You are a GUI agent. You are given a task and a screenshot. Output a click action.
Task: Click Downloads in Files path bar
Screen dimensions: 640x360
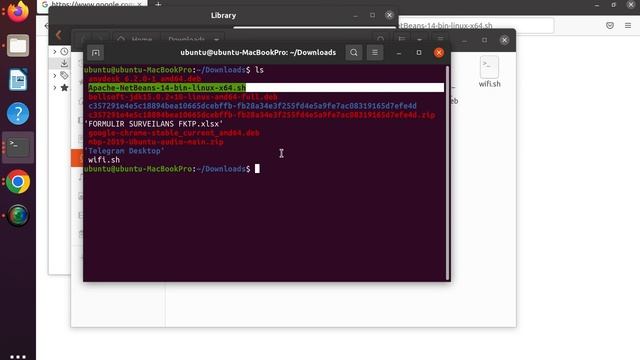pyautogui.click(x=187, y=40)
